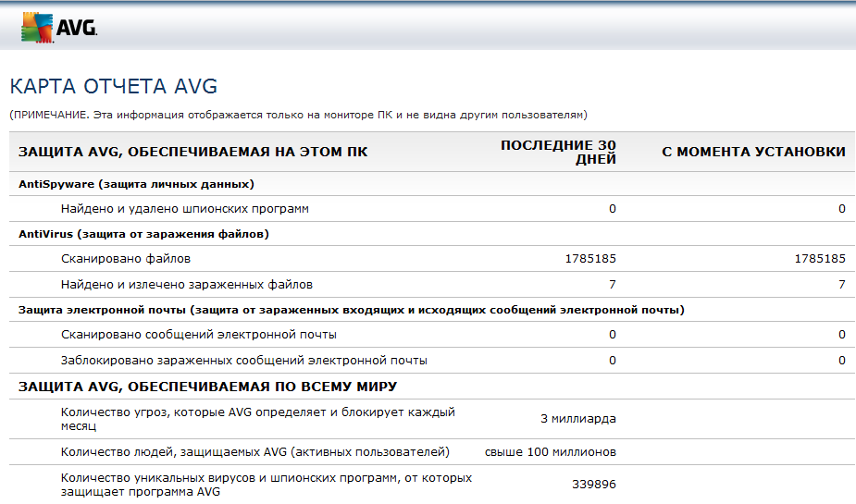Click since-install value for scanned emails

tap(842, 335)
